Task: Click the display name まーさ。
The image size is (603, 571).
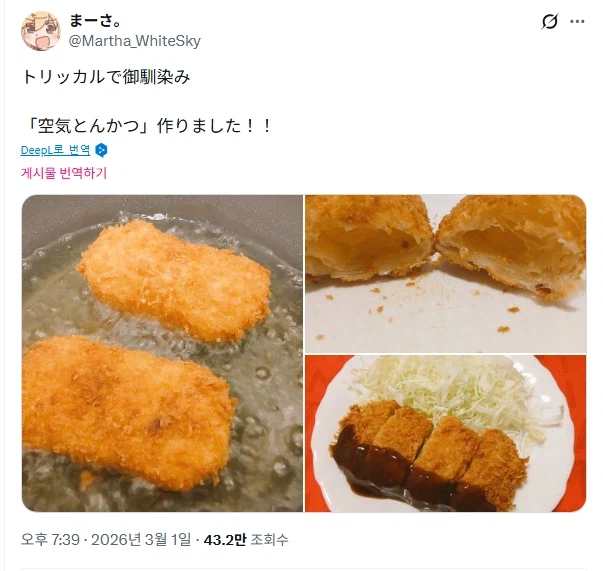Action: 95,20
